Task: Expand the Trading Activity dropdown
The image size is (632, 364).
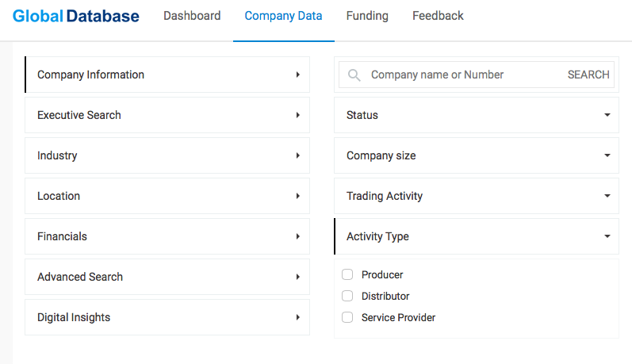Action: [607, 196]
